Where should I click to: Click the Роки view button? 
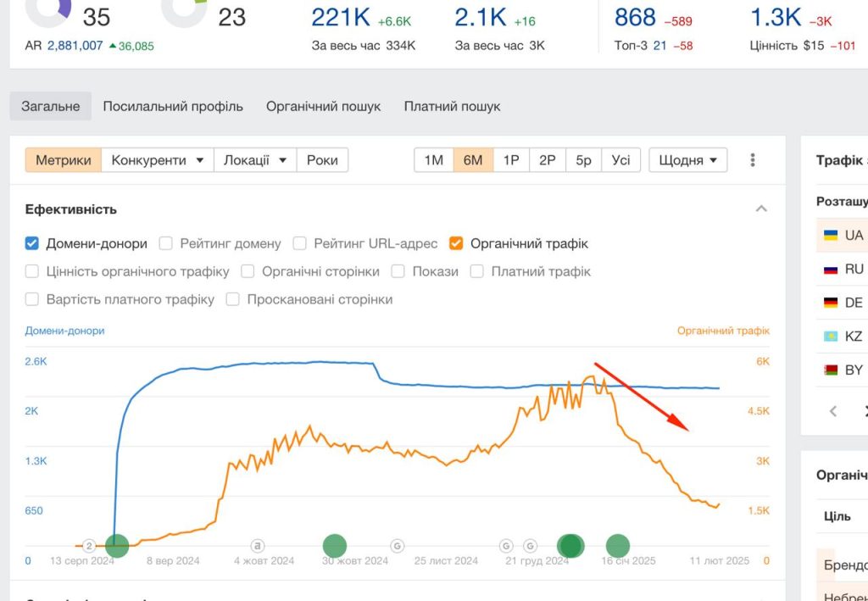pyautogui.click(x=322, y=160)
